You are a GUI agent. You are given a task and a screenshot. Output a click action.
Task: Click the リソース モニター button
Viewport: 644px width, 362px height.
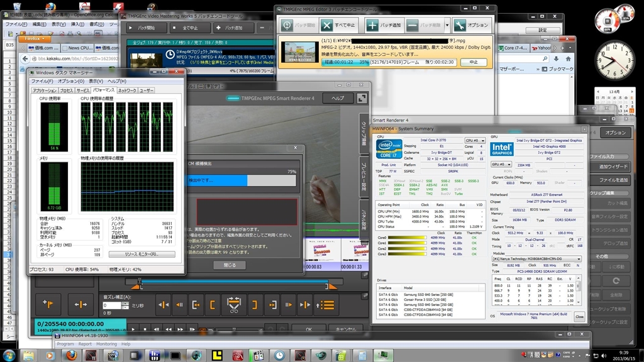point(142,254)
